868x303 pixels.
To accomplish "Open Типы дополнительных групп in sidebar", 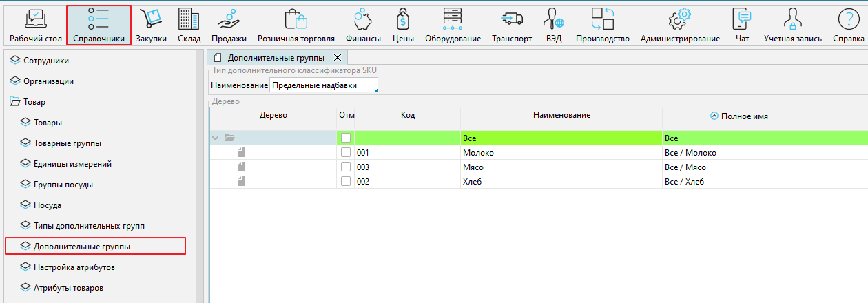I will pos(89,226).
